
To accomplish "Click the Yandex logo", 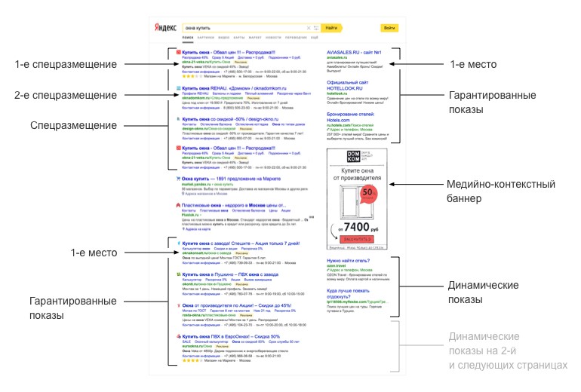I will point(166,28).
